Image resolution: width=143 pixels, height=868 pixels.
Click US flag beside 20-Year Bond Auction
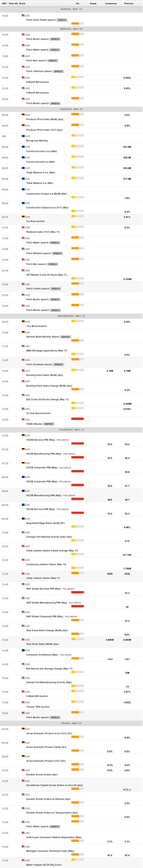23,409
